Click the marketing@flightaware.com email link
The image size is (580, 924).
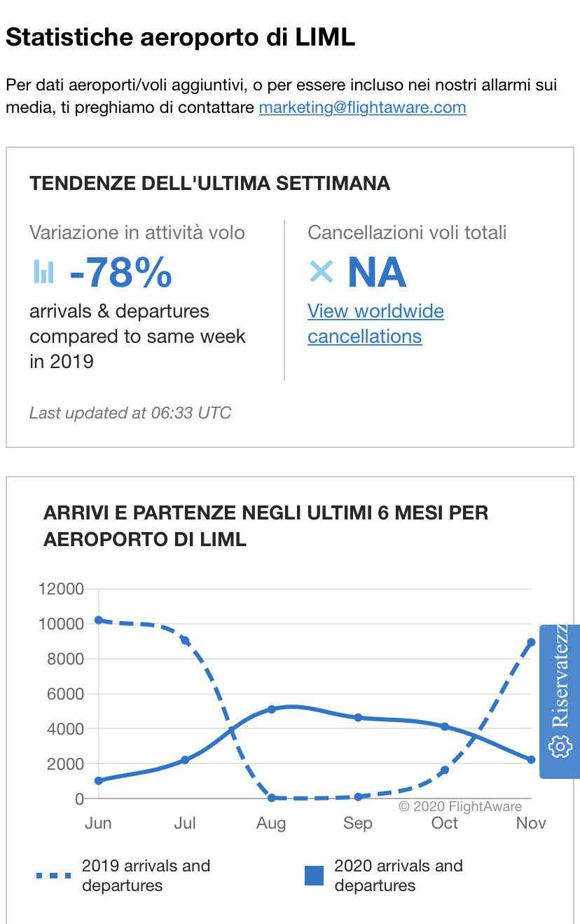tap(362, 107)
